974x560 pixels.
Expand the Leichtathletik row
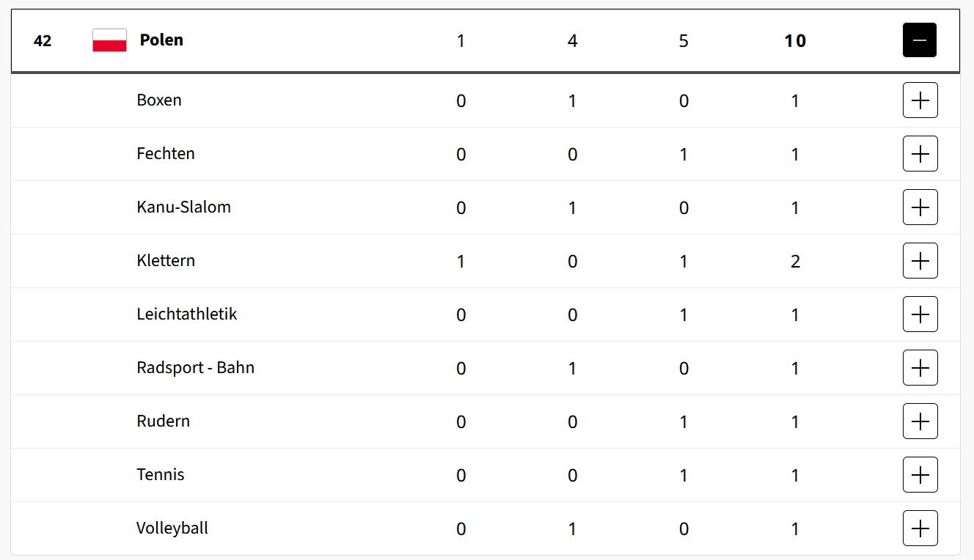[920, 314]
